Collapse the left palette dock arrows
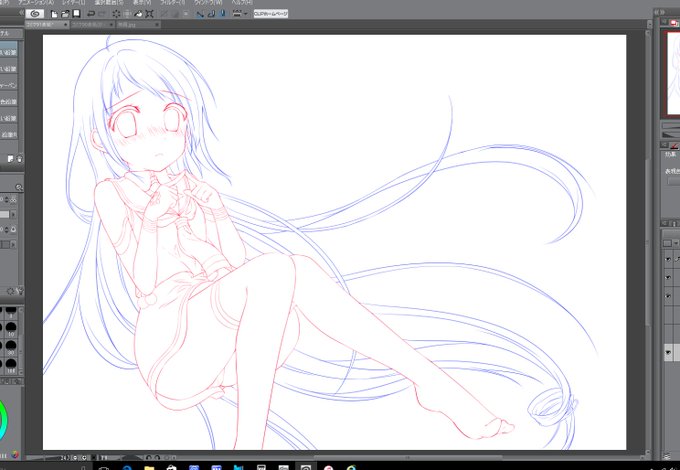 tap(21, 13)
